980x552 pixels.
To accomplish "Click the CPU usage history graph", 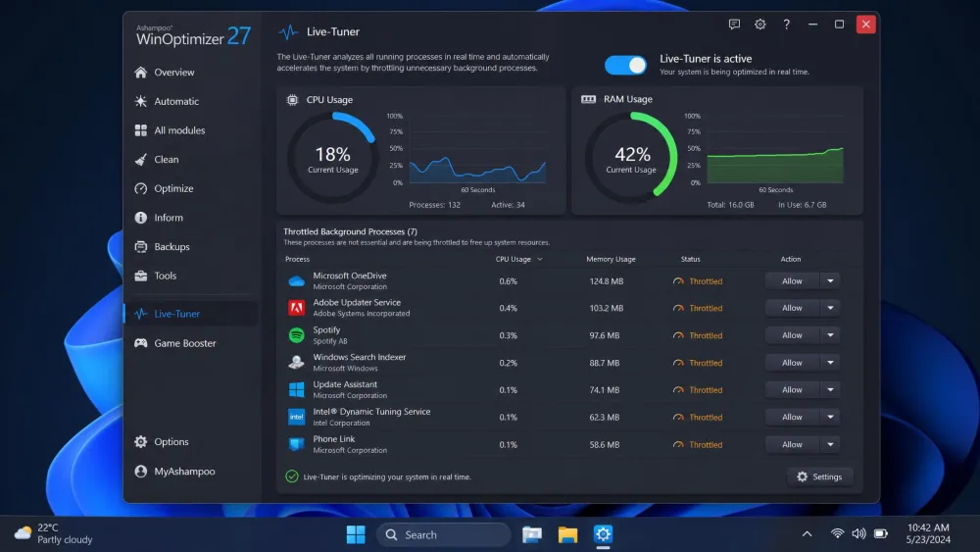I will (x=477, y=150).
